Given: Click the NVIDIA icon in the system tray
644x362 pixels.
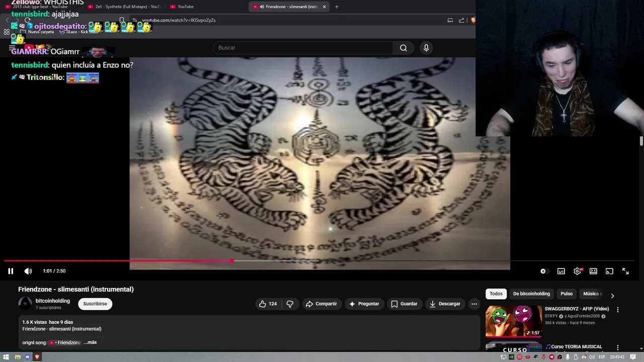Looking at the screenshot, I should click(512, 357).
